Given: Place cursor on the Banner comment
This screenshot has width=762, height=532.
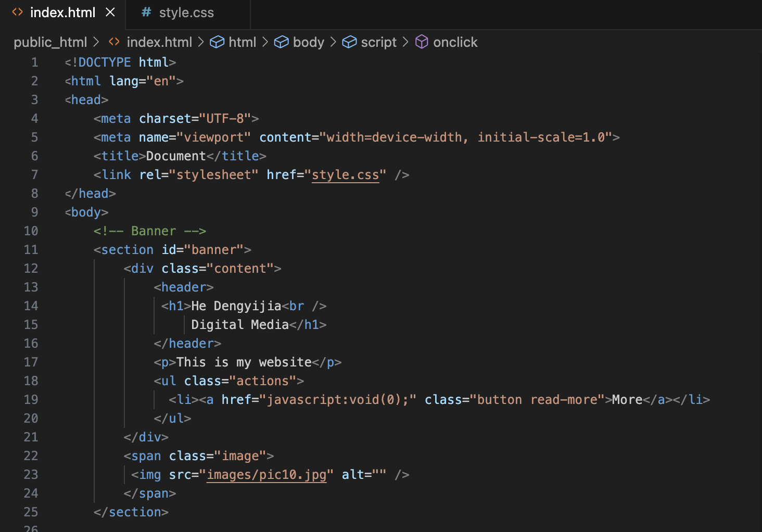Looking at the screenshot, I should [153, 231].
